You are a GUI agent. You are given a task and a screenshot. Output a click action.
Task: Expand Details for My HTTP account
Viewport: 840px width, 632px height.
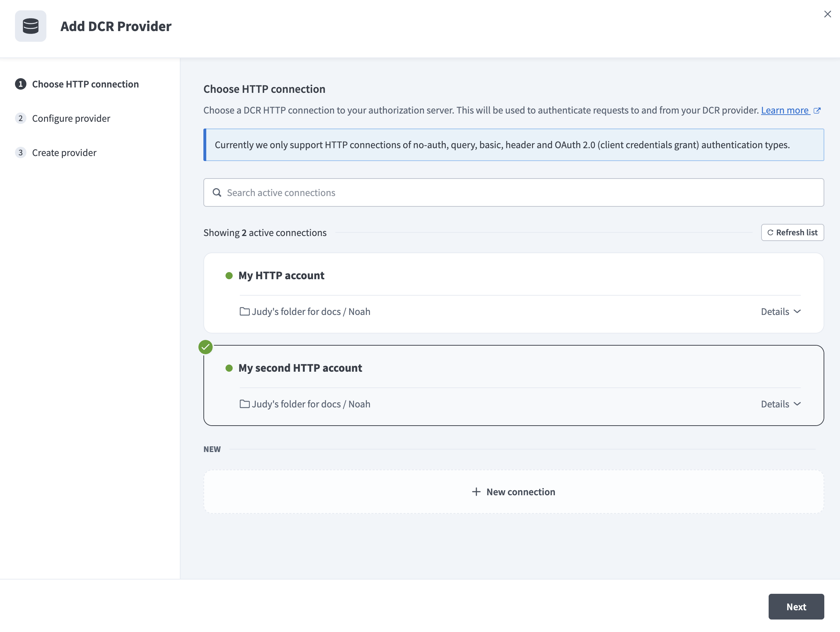[x=781, y=312]
